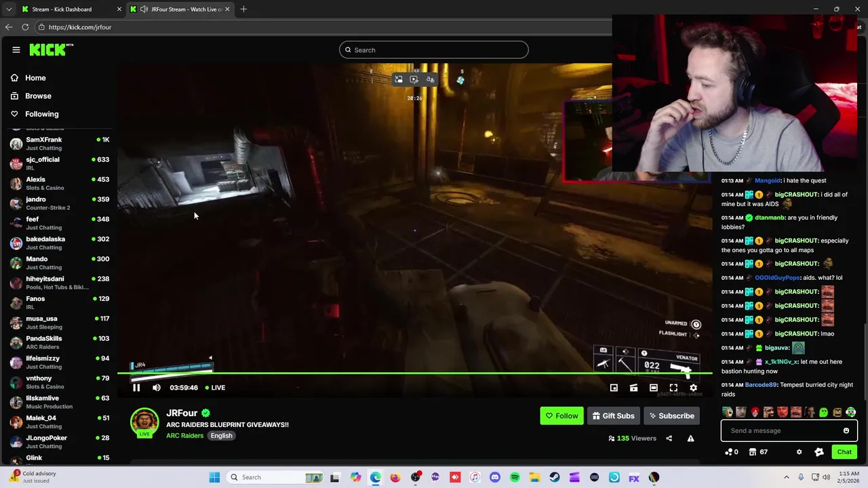Go back in browser
Viewport: 868px width, 488px height.
coord(9,27)
